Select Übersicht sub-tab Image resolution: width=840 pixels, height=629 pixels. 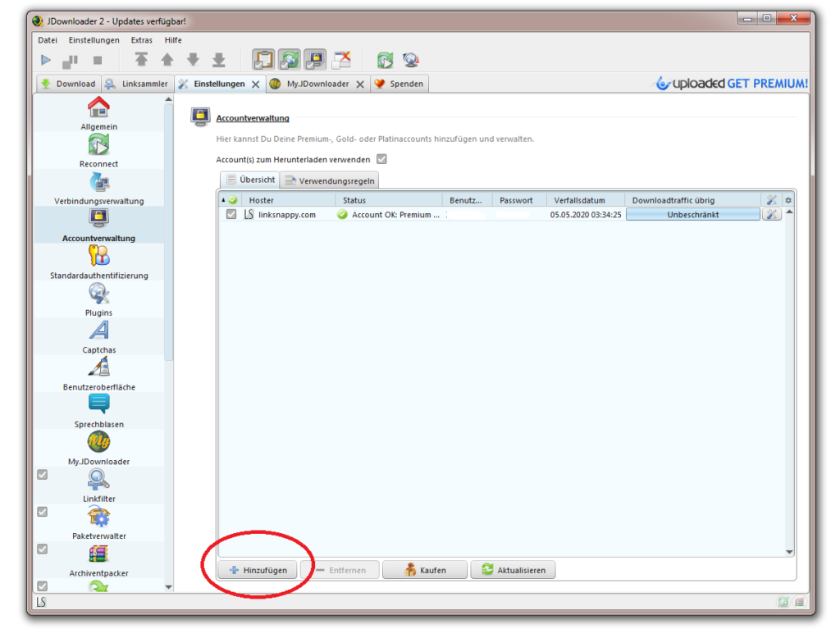point(250,180)
